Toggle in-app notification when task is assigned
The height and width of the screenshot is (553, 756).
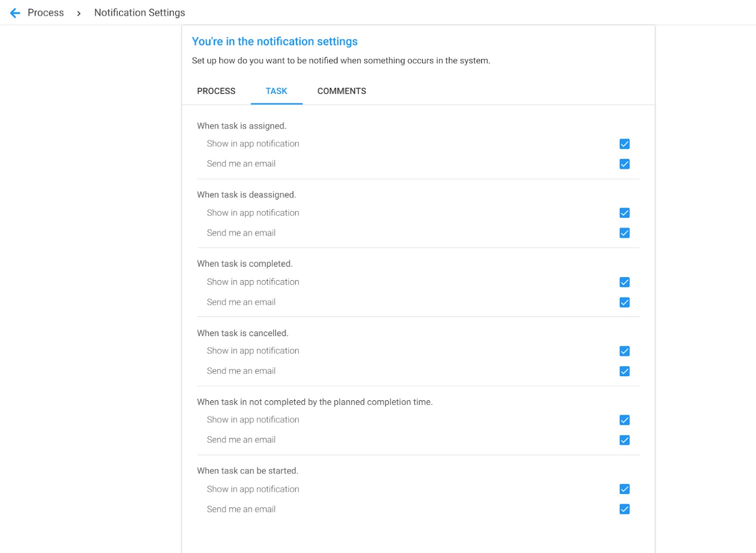(x=625, y=144)
